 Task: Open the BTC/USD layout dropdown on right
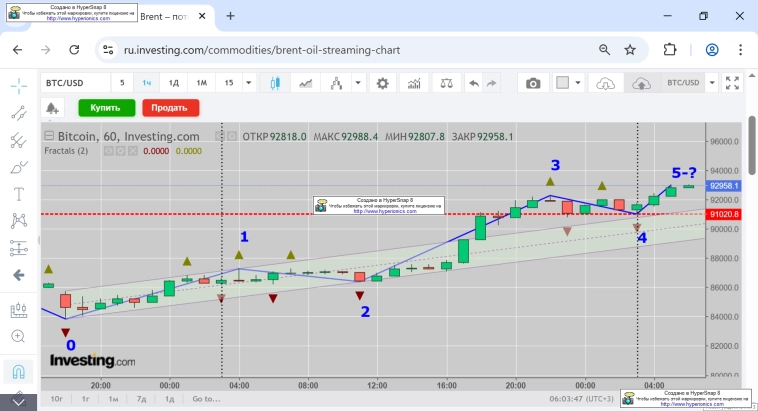[x=712, y=84]
